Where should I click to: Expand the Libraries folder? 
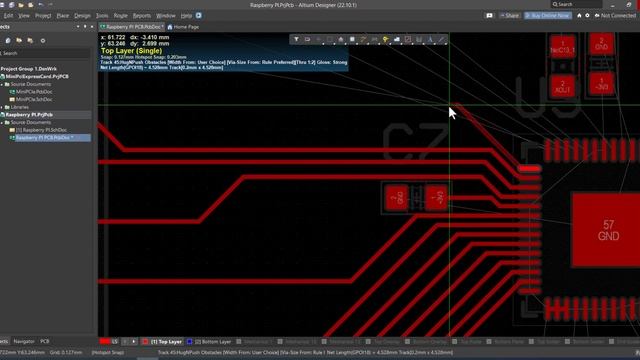(x=2, y=107)
